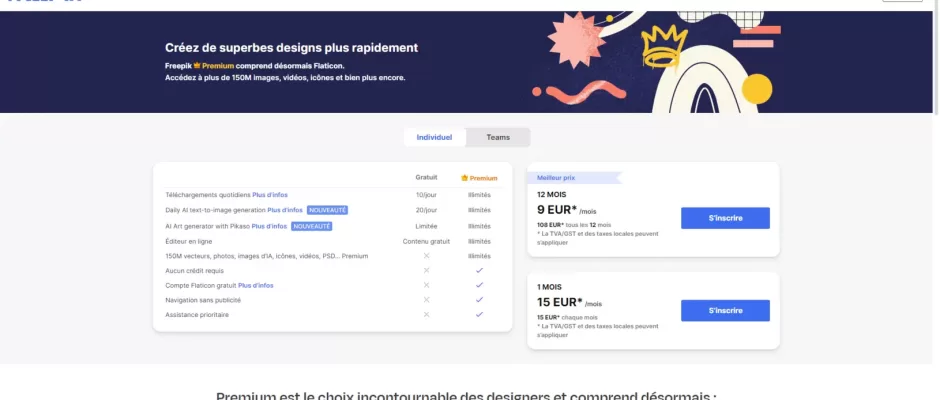Image resolution: width=940 pixels, height=400 pixels.
Task: Open Plus d'infos for Compte Flaticon gratuit
Action: point(256,285)
